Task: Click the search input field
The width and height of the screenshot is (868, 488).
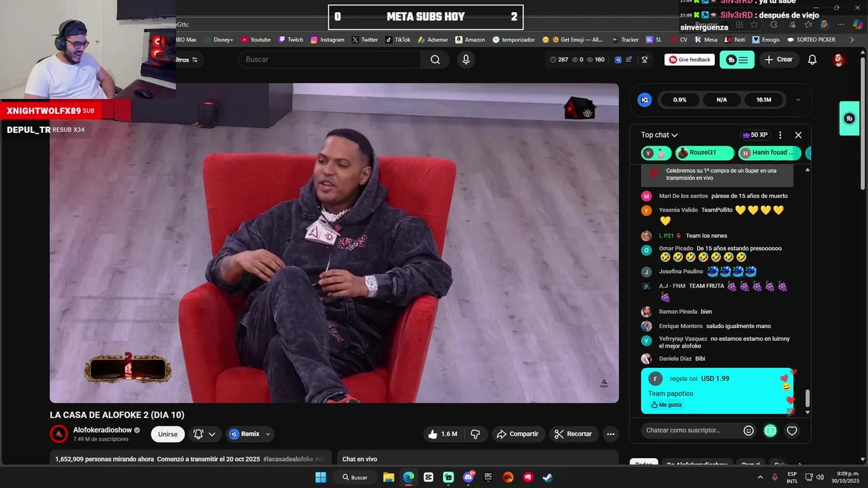Action: click(330, 60)
